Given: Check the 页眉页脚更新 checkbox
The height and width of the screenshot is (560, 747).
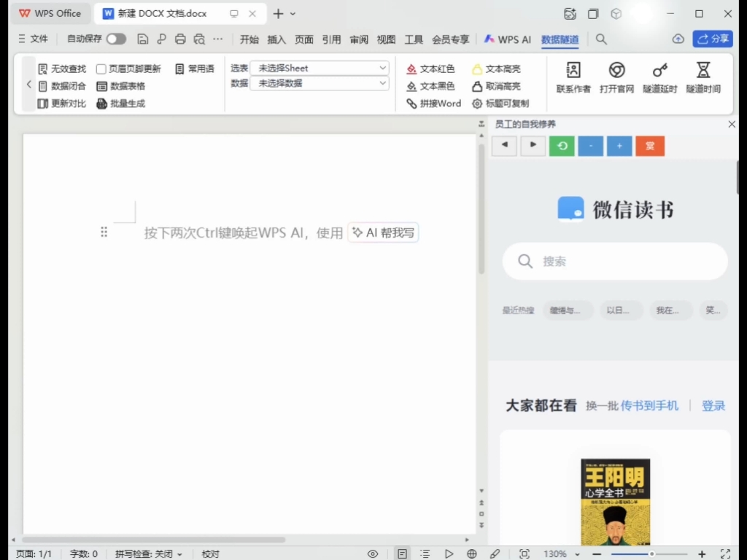Looking at the screenshot, I should 101,69.
